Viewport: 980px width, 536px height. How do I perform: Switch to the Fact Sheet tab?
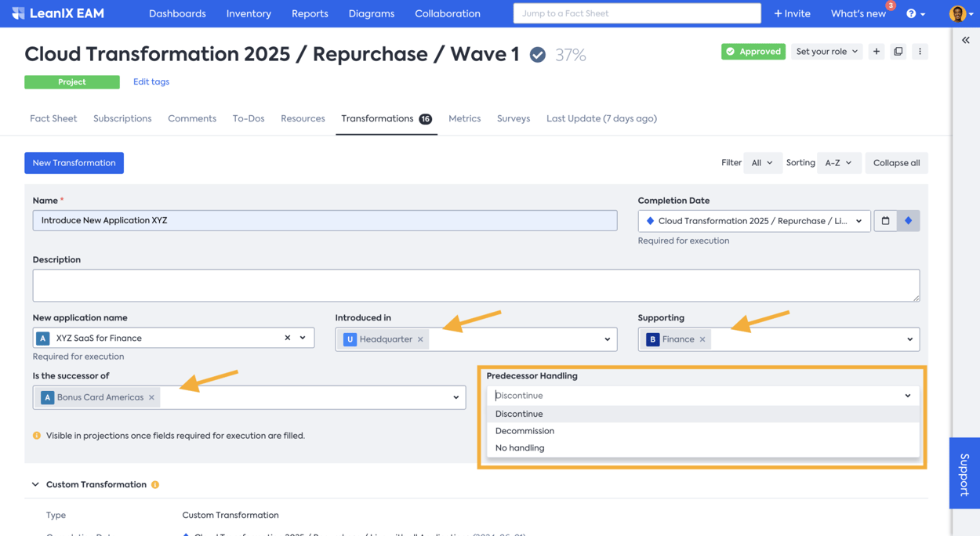tap(53, 119)
